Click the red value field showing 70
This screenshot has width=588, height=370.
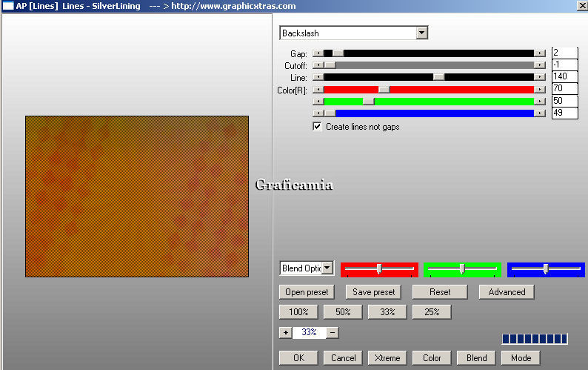click(565, 89)
